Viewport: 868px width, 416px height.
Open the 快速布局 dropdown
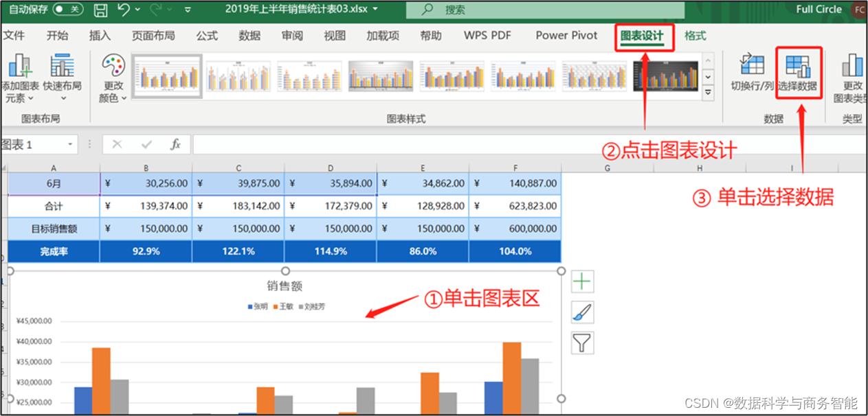tap(62, 79)
